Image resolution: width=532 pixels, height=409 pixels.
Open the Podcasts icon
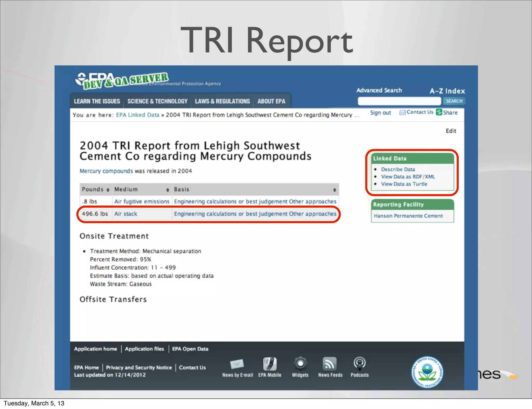(x=360, y=364)
